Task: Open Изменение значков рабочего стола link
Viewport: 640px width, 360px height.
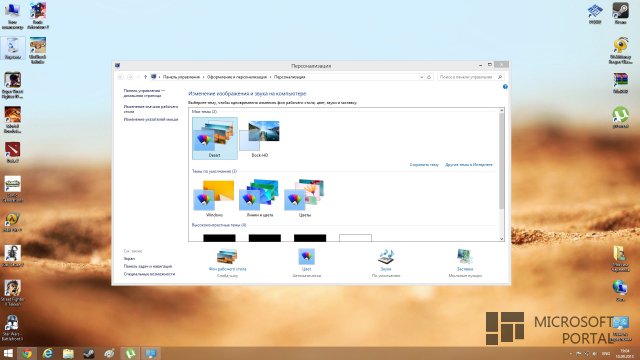Action: click(151, 109)
